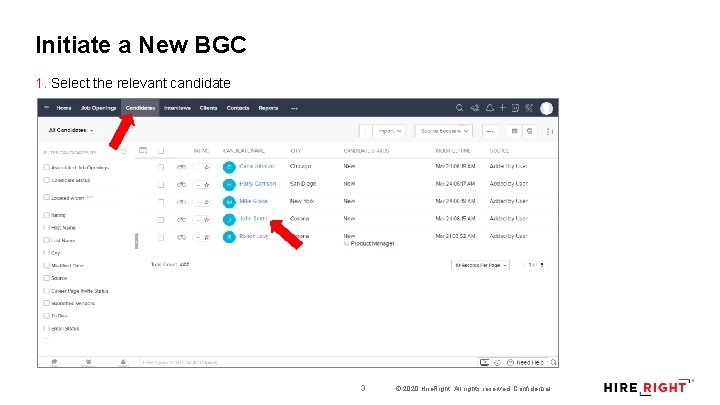Click Carla Johnson's blue avatar circle
This screenshot has width=720, height=405.
[x=229, y=167]
